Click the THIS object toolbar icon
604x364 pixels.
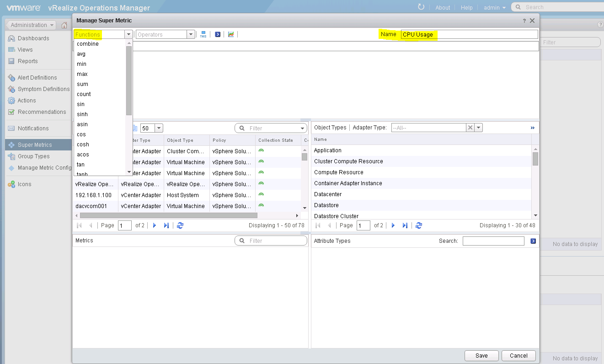tap(203, 34)
